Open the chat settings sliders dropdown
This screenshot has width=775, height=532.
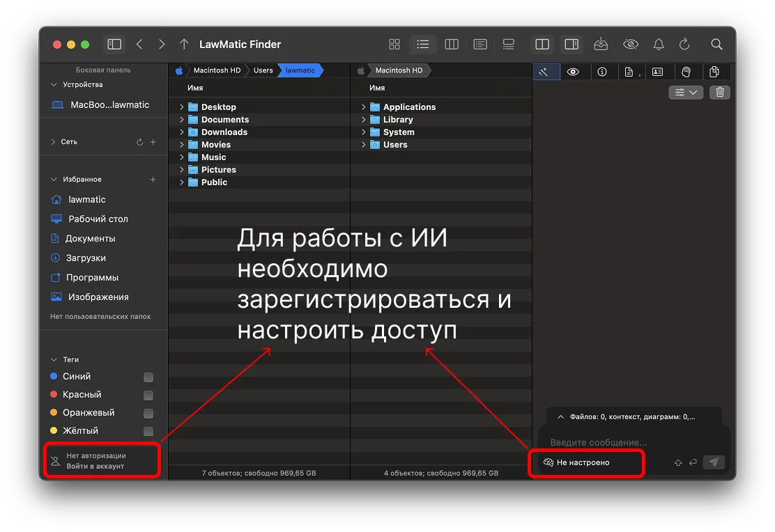(x=686, y=93)
